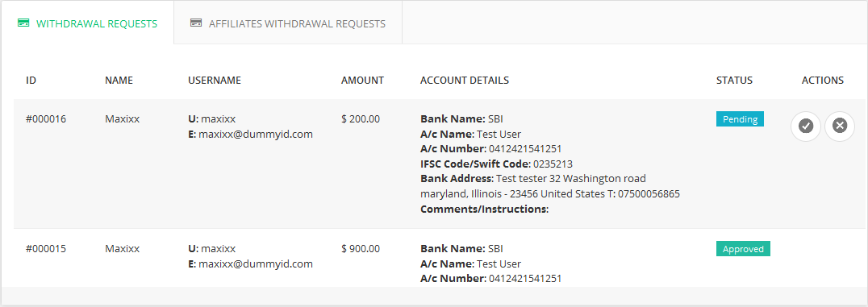Click the ID column header
This screenshot has width=868, height=307.
tap(31, 81)
